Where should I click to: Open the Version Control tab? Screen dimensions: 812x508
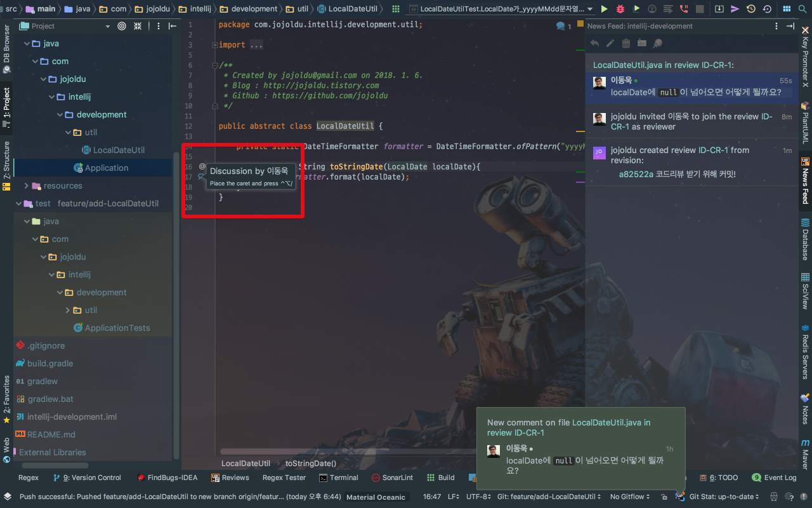88,478
